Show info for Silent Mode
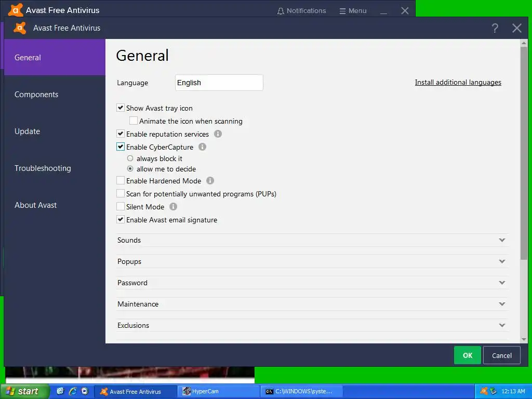Screen dimensions: 532x399 (x=173, y=207)
